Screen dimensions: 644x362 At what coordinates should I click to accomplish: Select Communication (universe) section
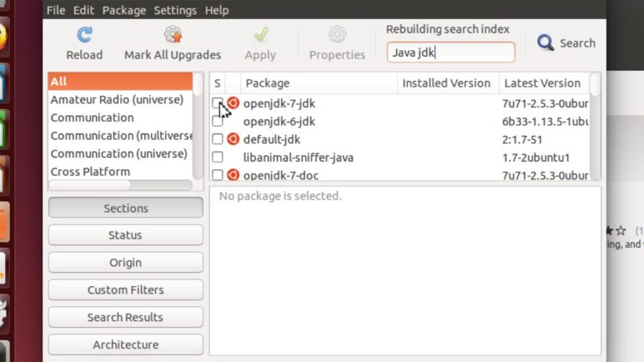point(120,153)
